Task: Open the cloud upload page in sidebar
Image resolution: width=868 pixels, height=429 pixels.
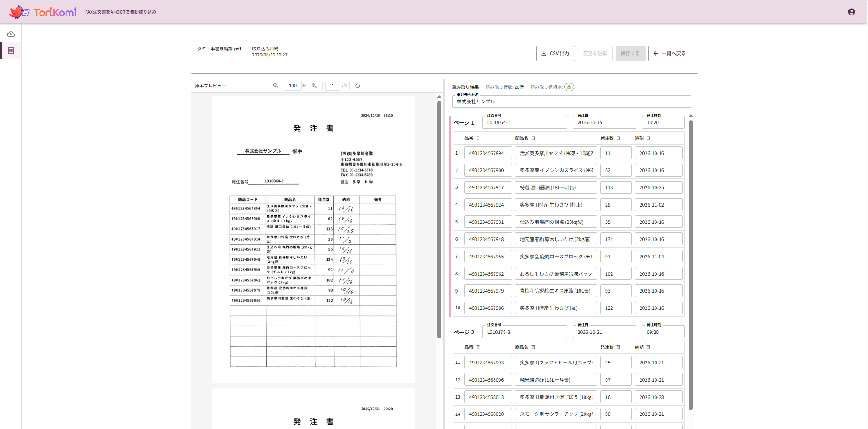Action: pyautogui.click(x=11, y=34)
